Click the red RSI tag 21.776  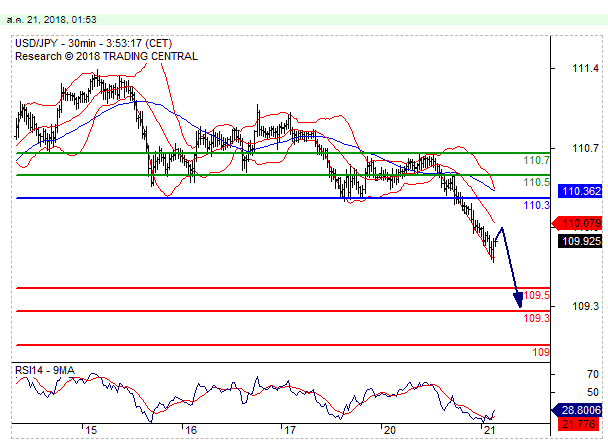(x=580, y=424)
